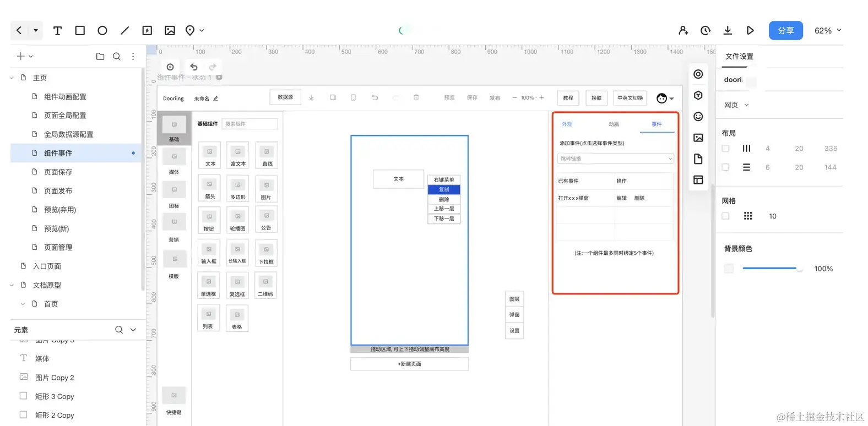Select the Hotspot lightning tool

pyautogui.click(x=147, y=31)
